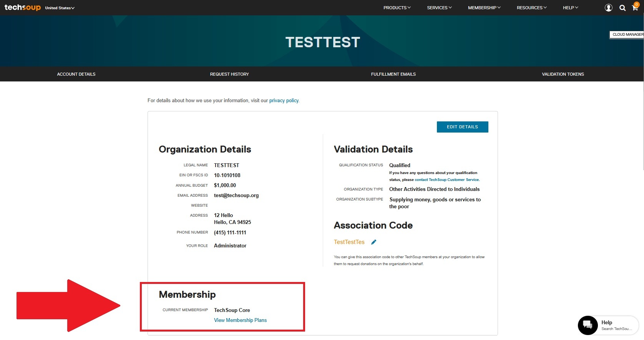
Task: Click the annual budget value $1,000.00
Action: [x=225, y=185]
